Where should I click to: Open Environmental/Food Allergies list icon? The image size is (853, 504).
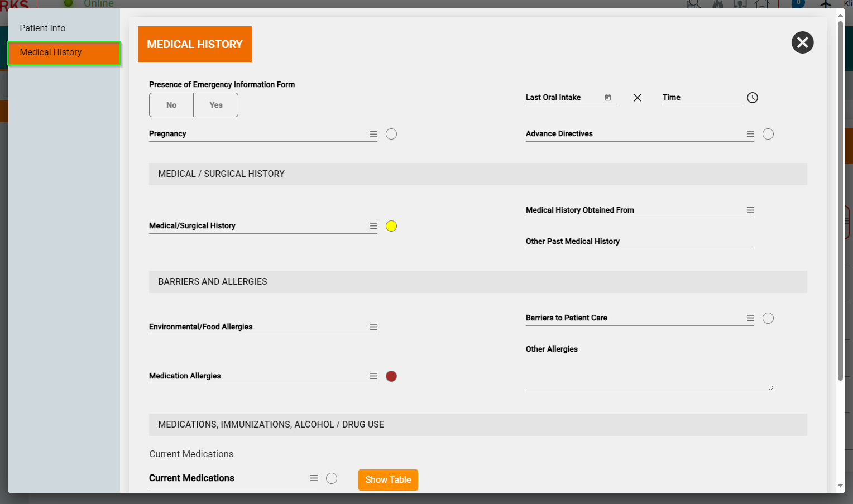[x=373, y=327]
